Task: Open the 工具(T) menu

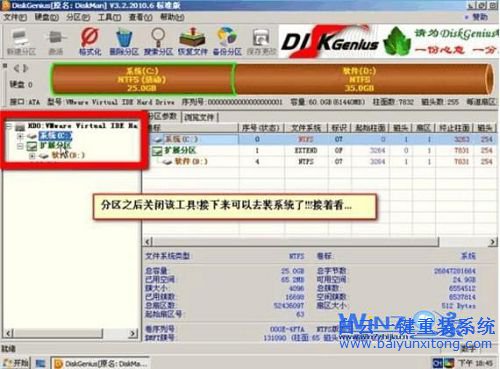Action: (109, 17)
